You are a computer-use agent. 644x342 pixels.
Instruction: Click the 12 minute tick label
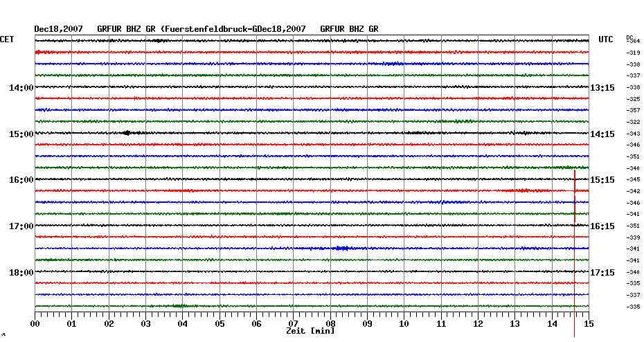pos(478,324)
